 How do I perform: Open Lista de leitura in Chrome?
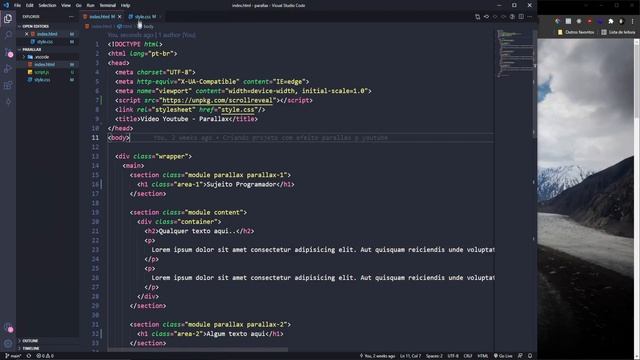618,32
